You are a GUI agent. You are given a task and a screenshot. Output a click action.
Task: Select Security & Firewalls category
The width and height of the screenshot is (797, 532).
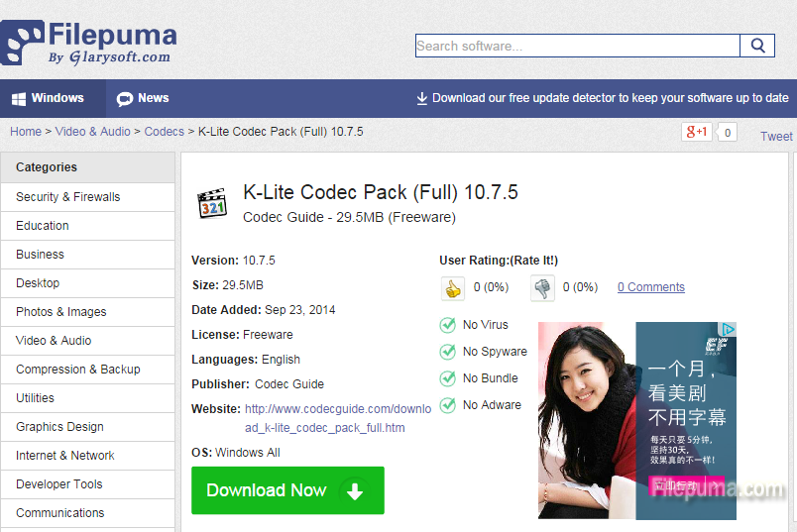[67, 197]
